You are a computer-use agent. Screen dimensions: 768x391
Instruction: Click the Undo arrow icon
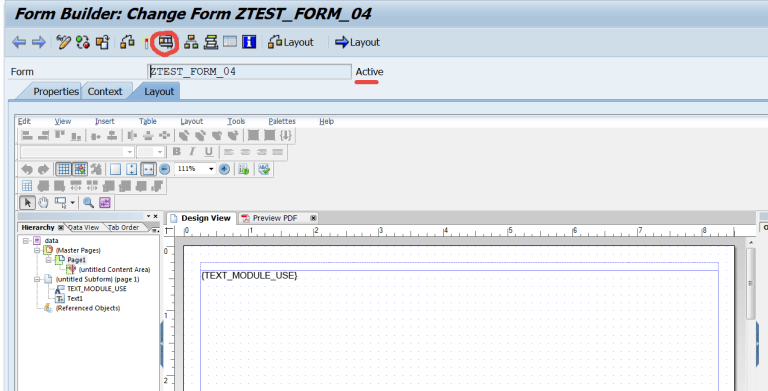pyautogui.click(x=27, y=169)
